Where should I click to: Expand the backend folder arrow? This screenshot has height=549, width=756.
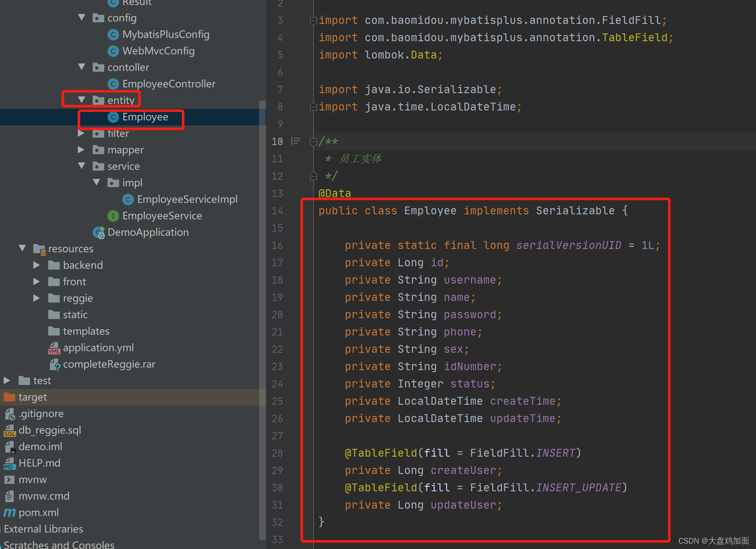[x=37, y=265]
